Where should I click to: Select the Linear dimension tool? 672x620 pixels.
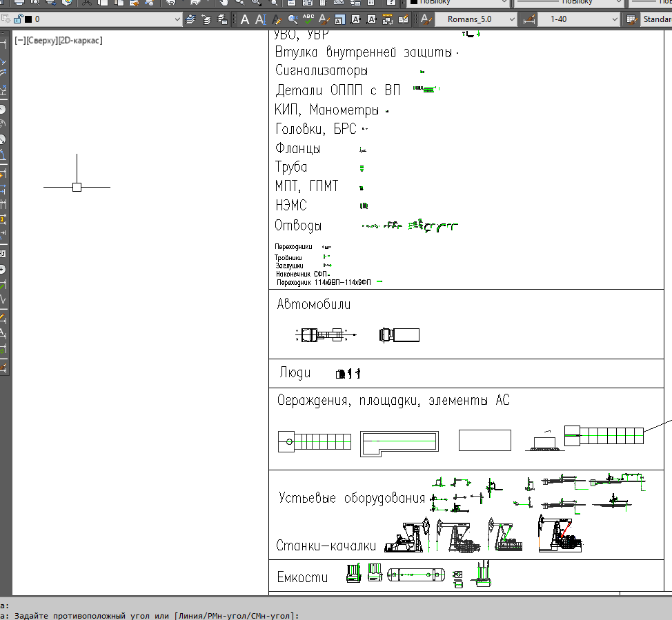point(3,43)
